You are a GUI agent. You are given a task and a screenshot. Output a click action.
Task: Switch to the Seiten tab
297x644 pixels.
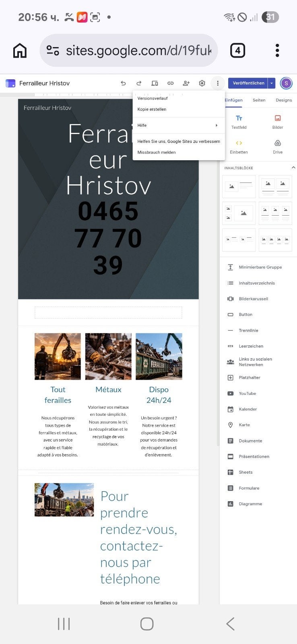pyautogui.click(x=259, y=100)
